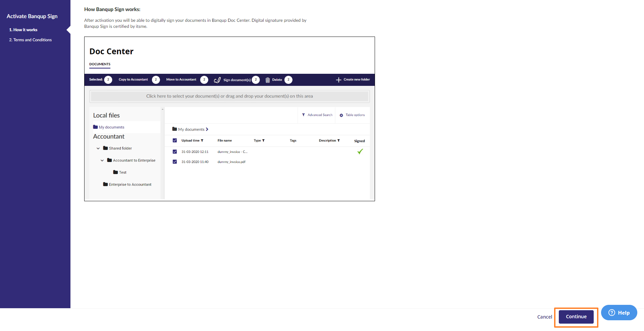Image resolution: width=644 pixels, height=331 pixels.
Task: Click the Selected count badge
Action: point(108,80)
